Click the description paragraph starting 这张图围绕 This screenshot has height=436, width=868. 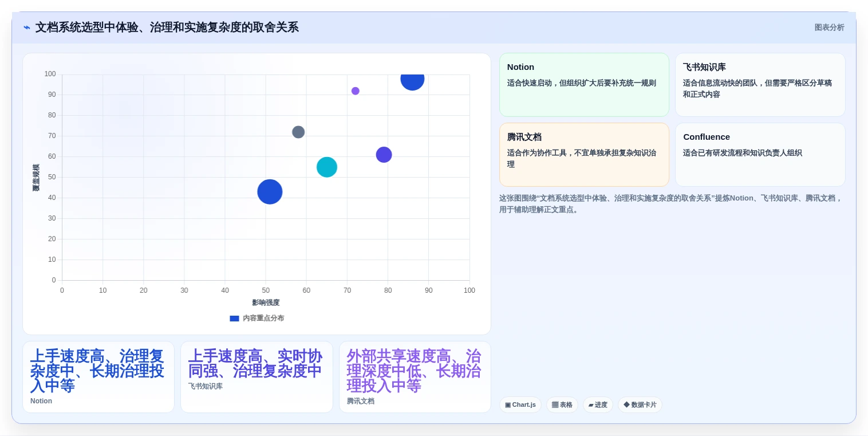671,204
